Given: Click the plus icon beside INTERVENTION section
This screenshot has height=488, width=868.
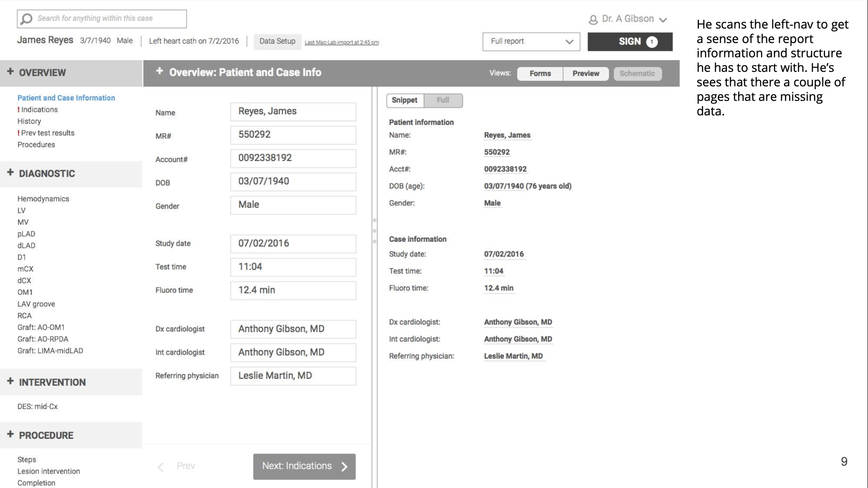Looking at the screenshot, I should coord(10,381).
